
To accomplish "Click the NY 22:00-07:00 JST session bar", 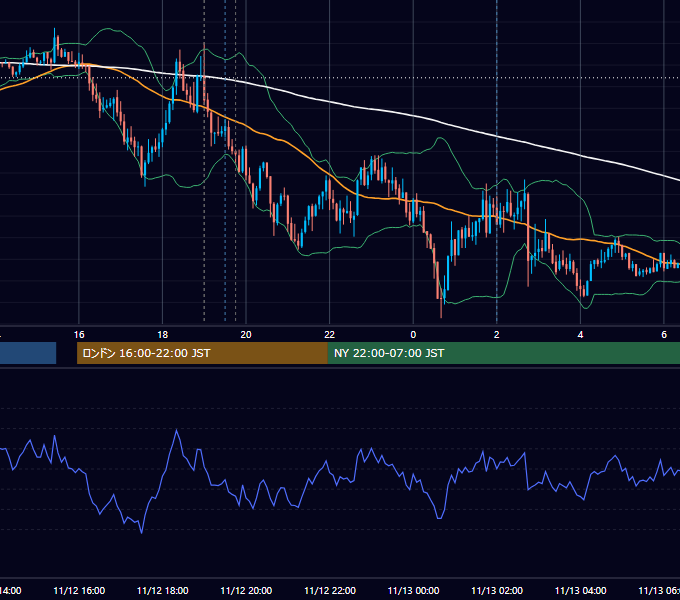I will [x=503, y=353].
